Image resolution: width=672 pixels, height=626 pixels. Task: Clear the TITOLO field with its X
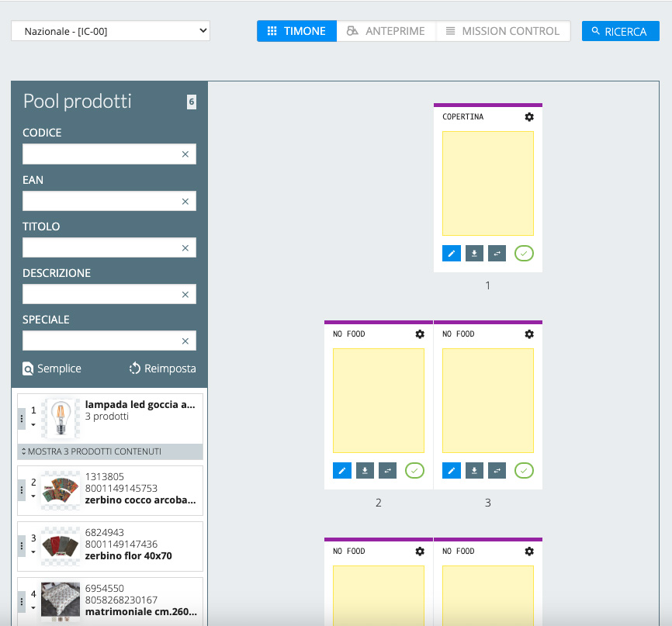pyautogui.click(x=185, y=248)
